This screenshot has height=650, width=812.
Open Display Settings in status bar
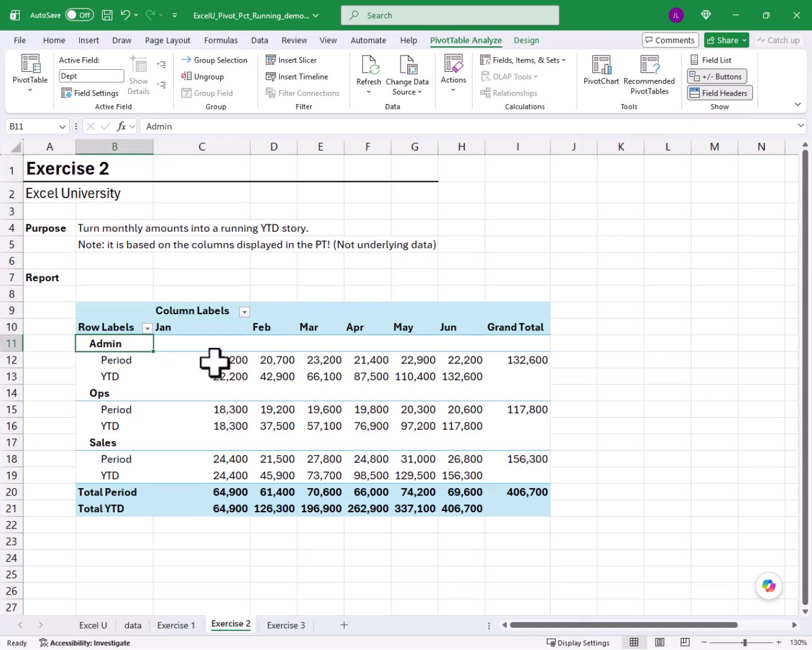tap(578, 643)
